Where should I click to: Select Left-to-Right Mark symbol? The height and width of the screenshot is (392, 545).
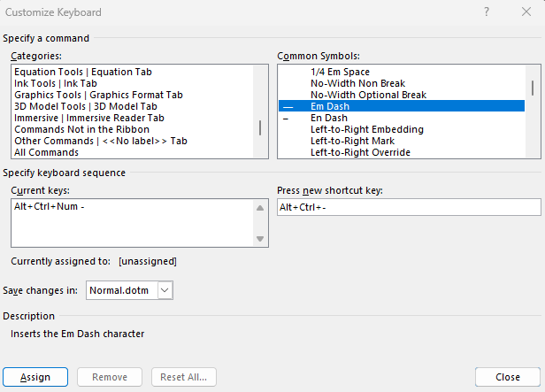click(x=402, y=141)
